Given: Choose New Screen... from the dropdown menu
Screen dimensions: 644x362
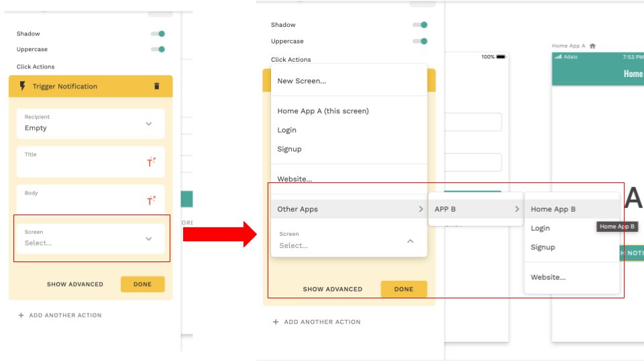Looking at the screenshot, I should [x=349, y=81].
